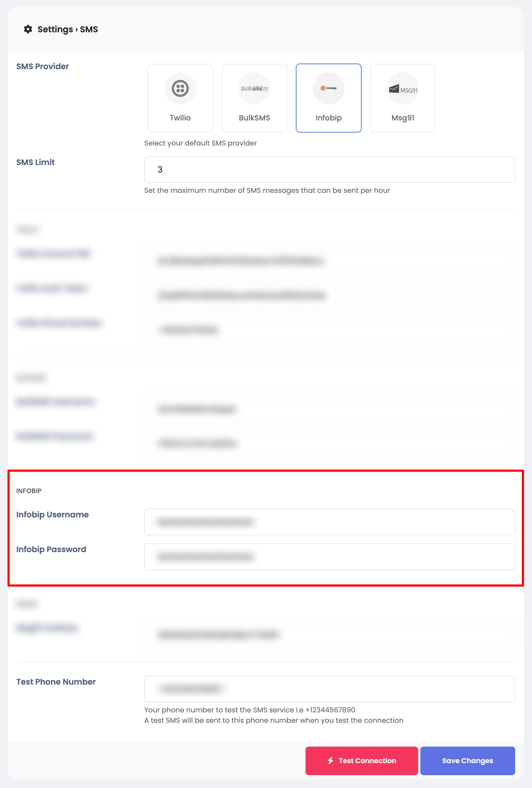The image size is (532, 788).
Task: Click the Settings breadcrumb link
Action: 55,29
